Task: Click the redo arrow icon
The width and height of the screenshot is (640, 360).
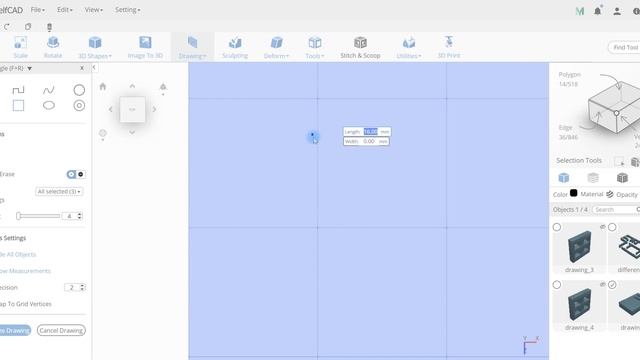Action: click(x=7, y=27)
